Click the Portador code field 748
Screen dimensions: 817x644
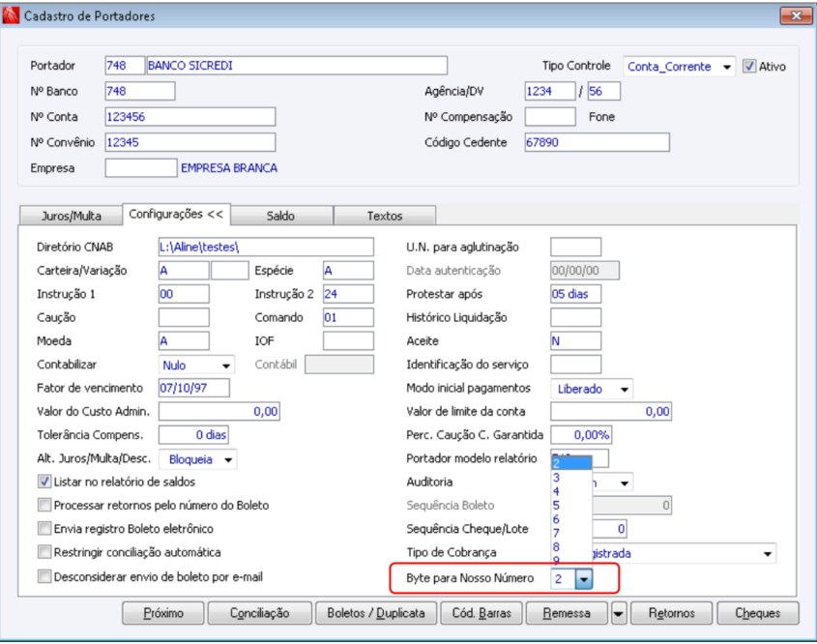125,66
